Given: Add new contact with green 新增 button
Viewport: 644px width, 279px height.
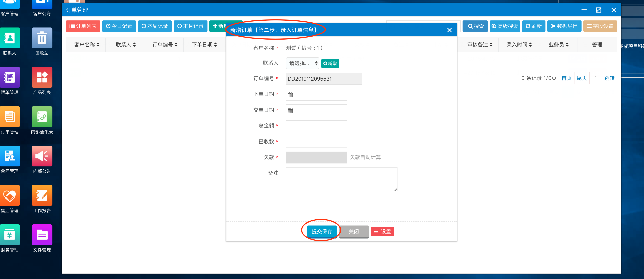Looking at the screenshot, I should tap(330, 64).
